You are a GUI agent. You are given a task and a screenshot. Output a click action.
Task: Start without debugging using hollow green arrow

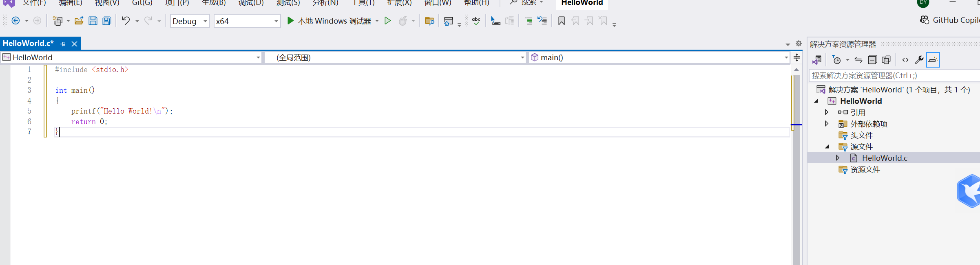point(388,21)
